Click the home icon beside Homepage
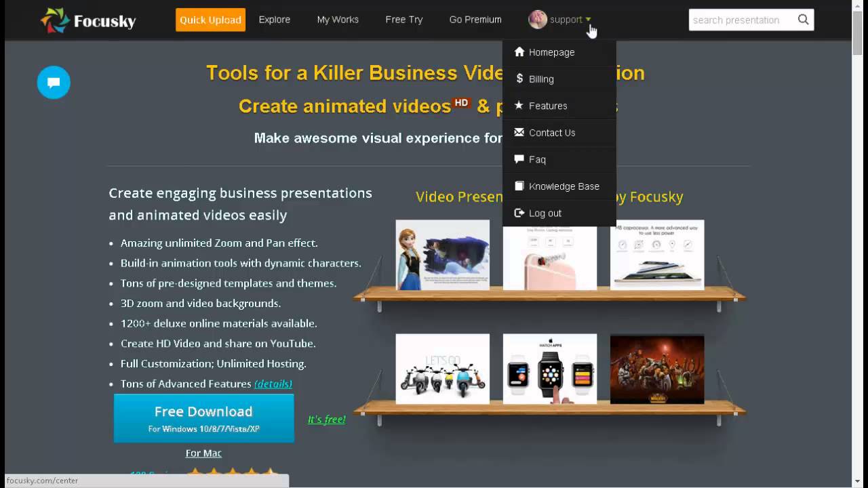Image resolution: width=868 pixels, height=488 pixels. (x=519, y=52)
